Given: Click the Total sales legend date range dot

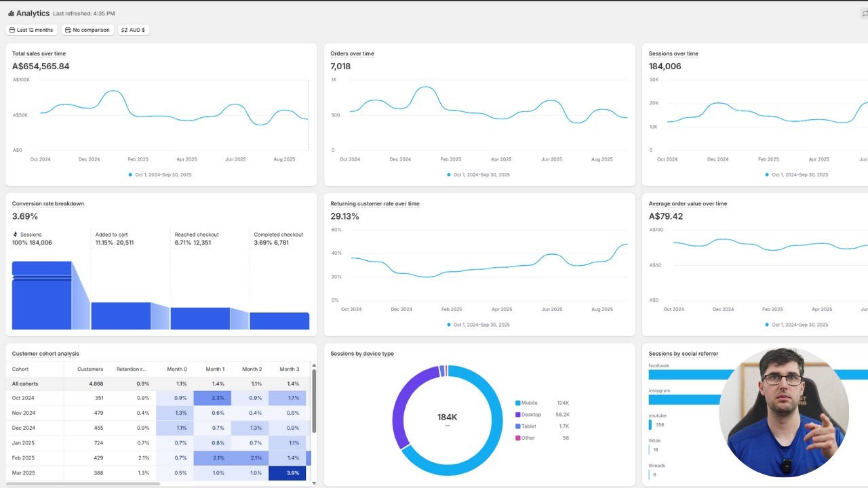Looking at the screenshot, I should coord(130,175).
